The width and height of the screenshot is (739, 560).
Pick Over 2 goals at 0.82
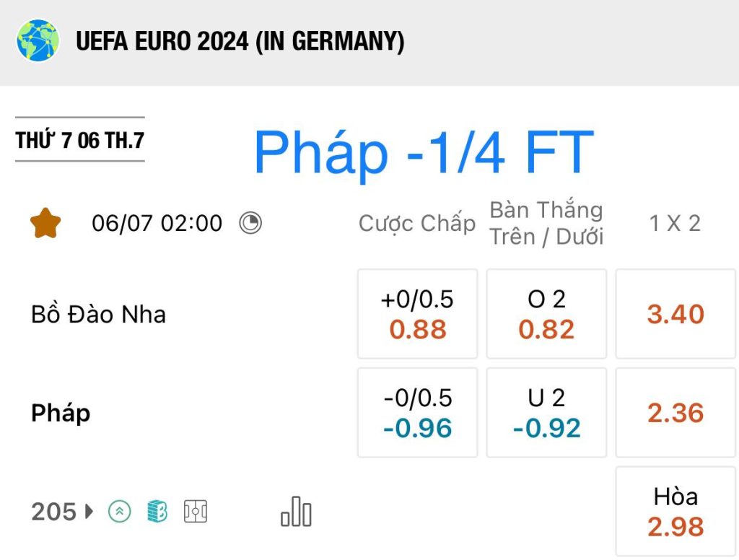pos(547,314)
